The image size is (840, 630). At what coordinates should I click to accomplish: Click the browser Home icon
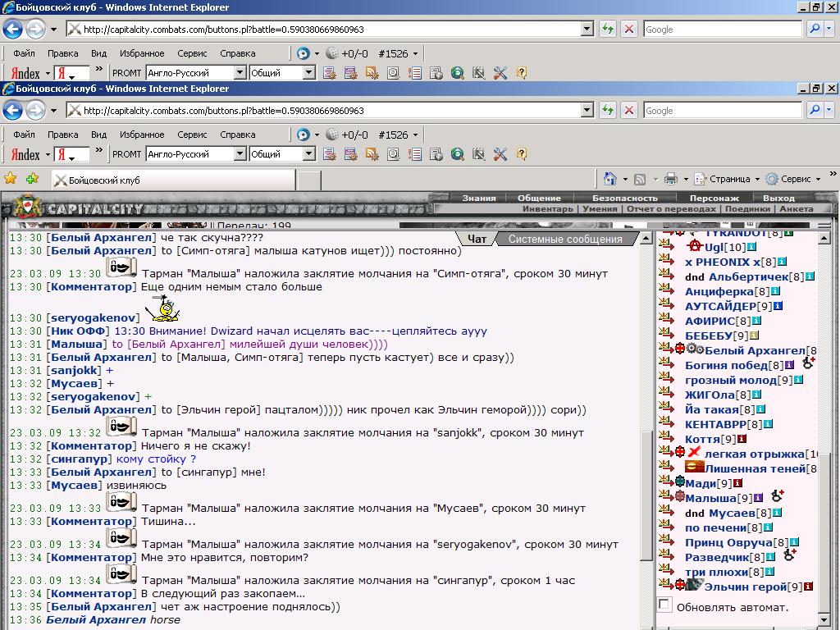point(609,178)
